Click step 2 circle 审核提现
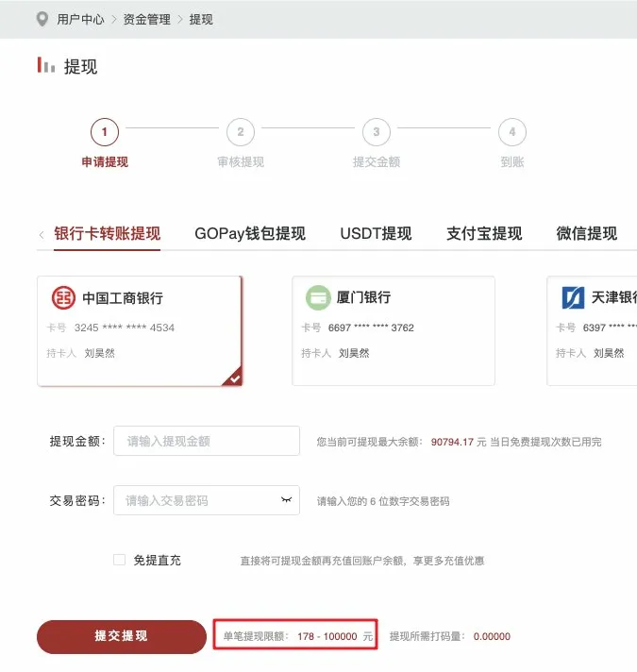 tap(241, 131)
